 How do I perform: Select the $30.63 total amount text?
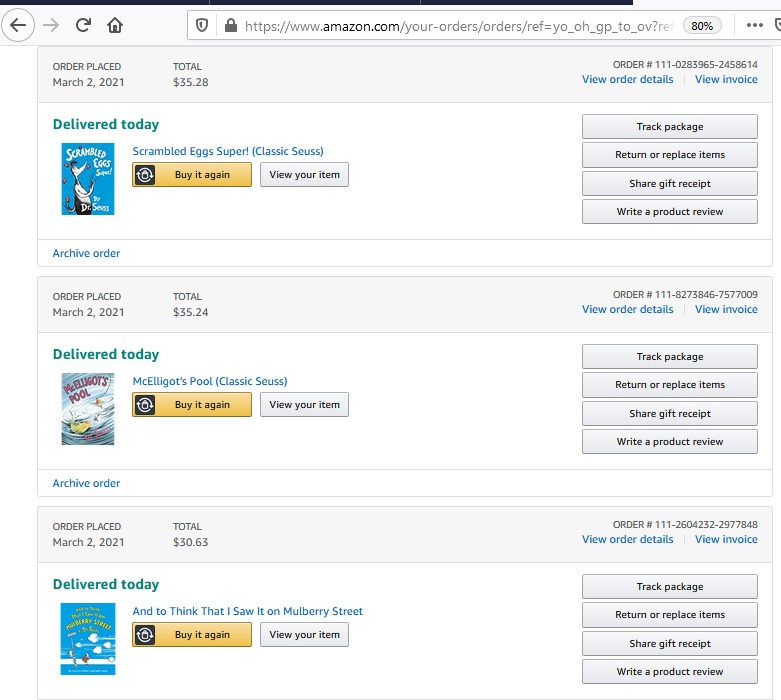tap(190, 543)
